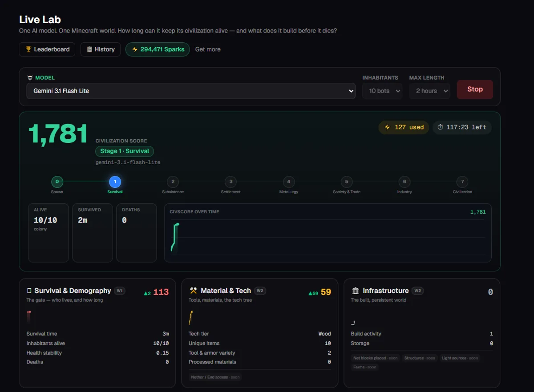534x392 pixels.
Task: Open the Leaderboard page
Action: (47, 49)
